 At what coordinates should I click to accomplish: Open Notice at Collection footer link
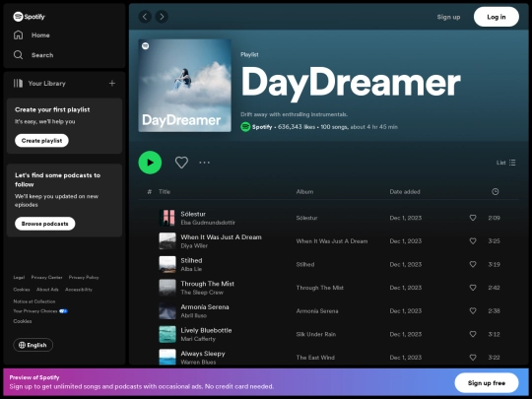pyautogui.click(x=34, y=301)
